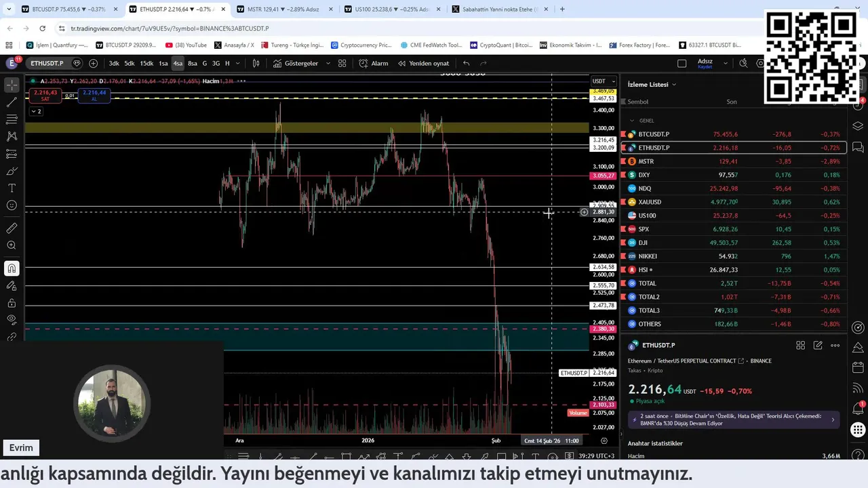The image size is (868, 488).
Task: Open notifications bell icon
Action: pos(858,409)
